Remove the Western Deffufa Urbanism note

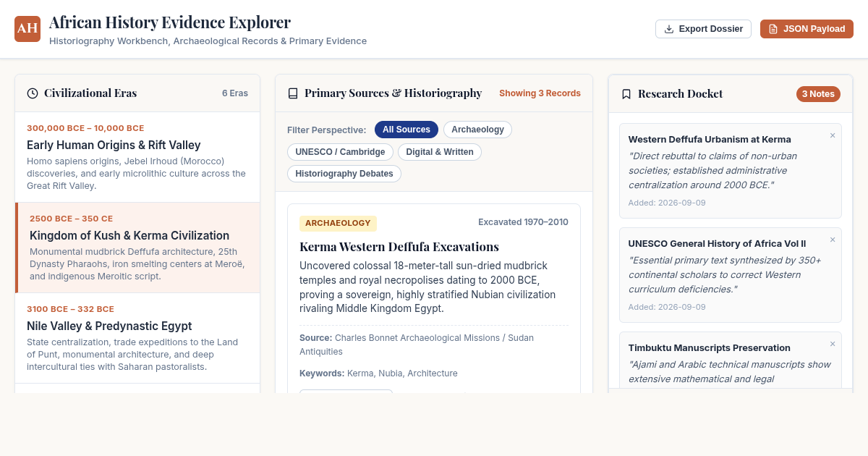pyautogui.click(x=833, y=135)
